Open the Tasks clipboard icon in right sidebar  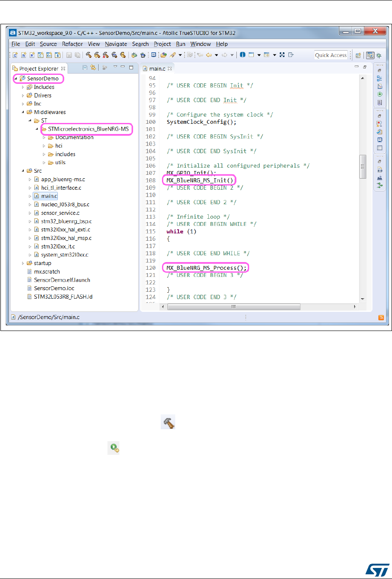click(x=379, y=132)
